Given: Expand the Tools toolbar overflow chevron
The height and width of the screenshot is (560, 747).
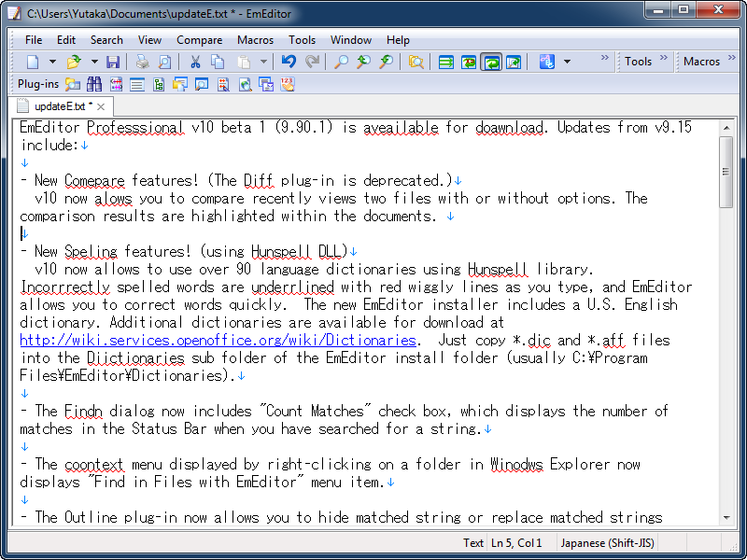Looking at the screenshot, I should 664,58.
